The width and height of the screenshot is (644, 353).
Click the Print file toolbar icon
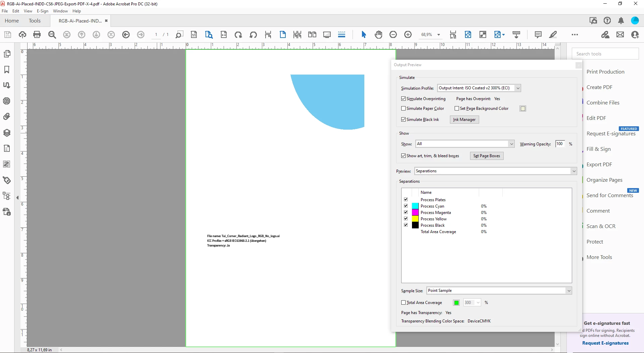coord(37,35)
